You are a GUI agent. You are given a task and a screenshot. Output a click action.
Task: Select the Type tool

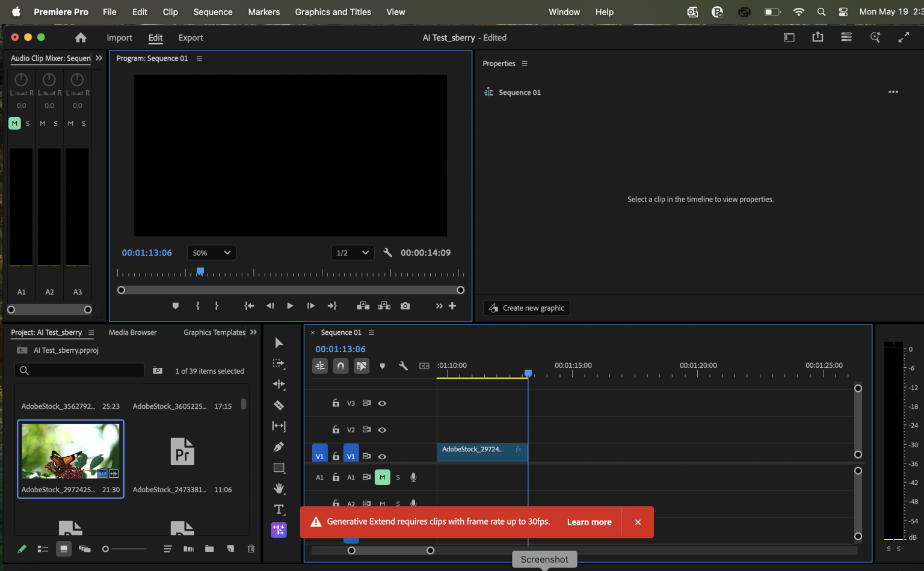coord(279,508)
